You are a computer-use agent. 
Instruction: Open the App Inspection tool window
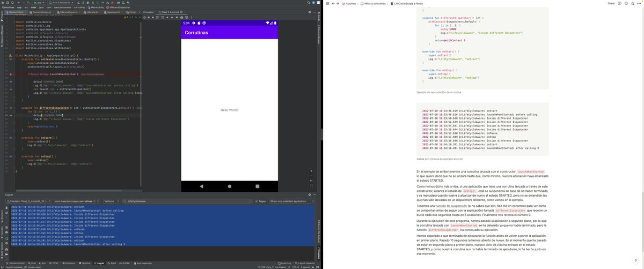point(143,263)
